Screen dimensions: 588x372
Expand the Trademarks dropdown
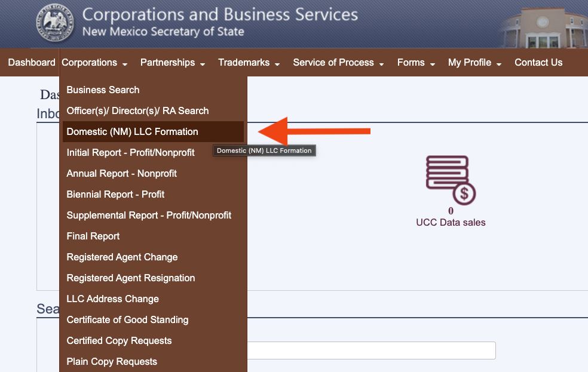pos(249,63)
